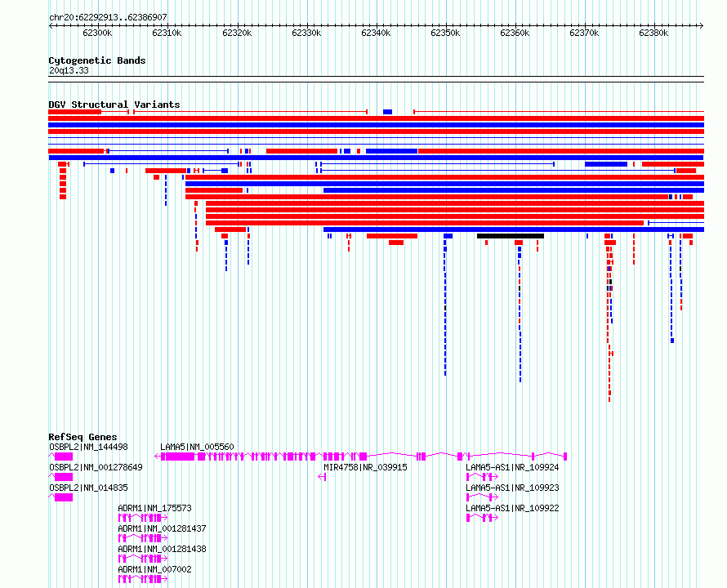Open the LAMA5-AS1|NR_109922 gene label

[x=512, y=508]
